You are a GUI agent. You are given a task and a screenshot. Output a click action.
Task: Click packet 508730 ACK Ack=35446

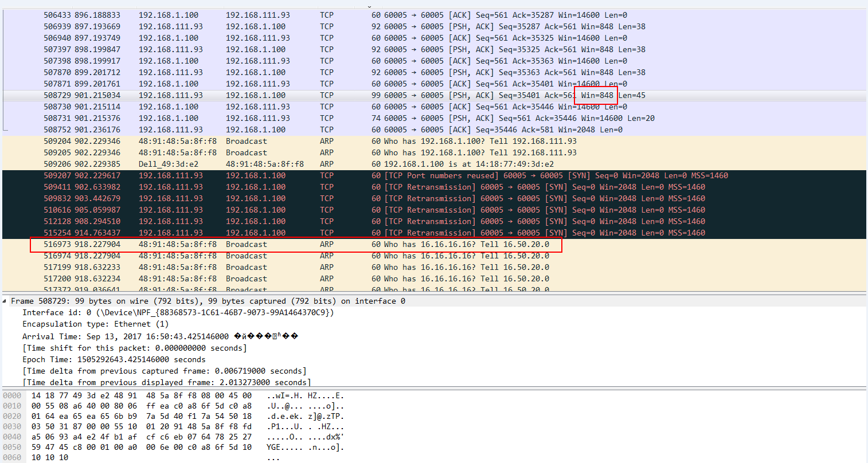(434, 107)
